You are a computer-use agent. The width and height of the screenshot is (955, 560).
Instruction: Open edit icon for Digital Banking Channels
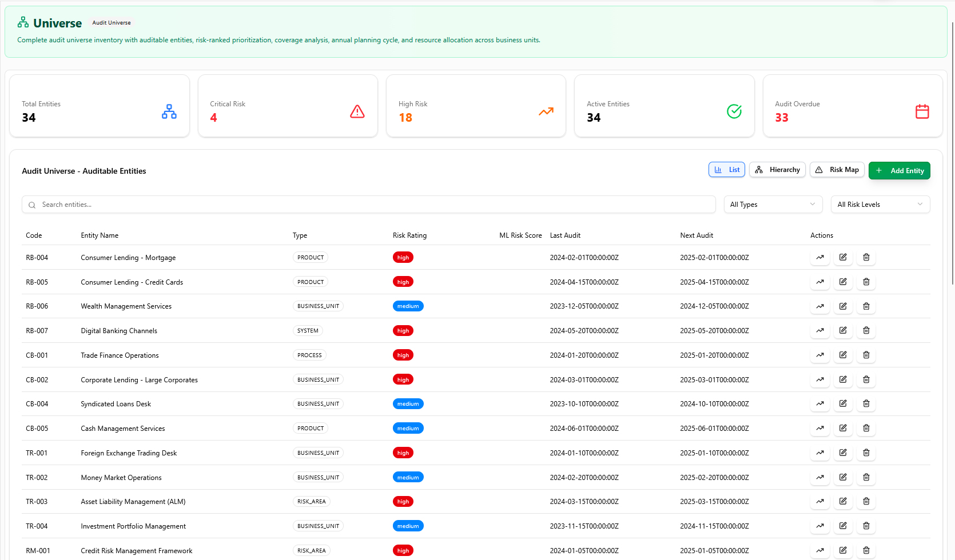tap(843, 331)
